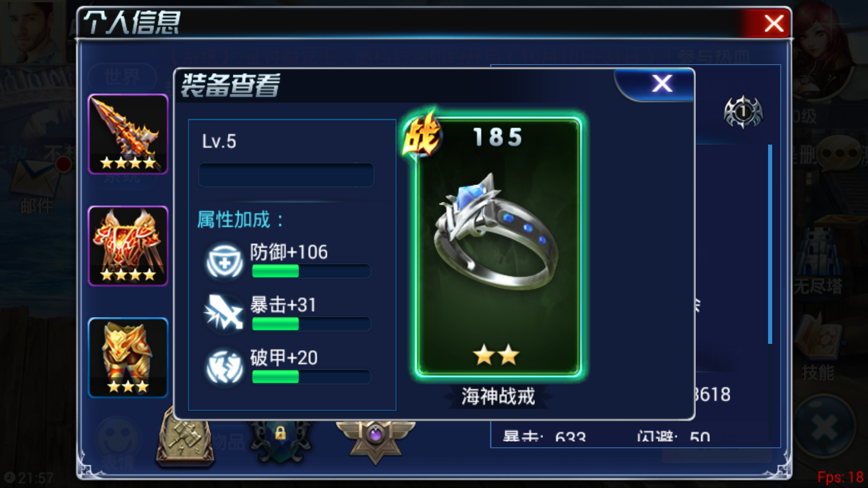This screenshot has width=868, height=488.
Task: Click the defense shield stat icon
Action: (224, 262)
